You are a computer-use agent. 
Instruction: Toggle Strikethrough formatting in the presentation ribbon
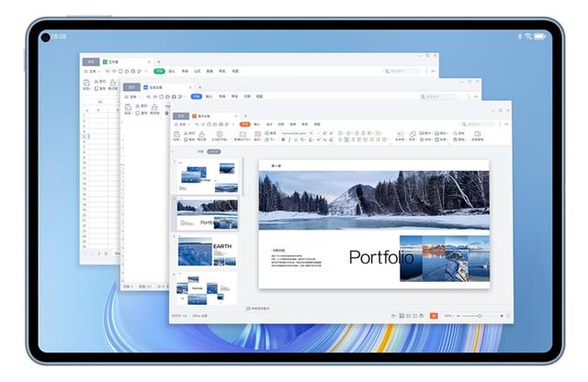pyautogui.click(x=302, y=140)
